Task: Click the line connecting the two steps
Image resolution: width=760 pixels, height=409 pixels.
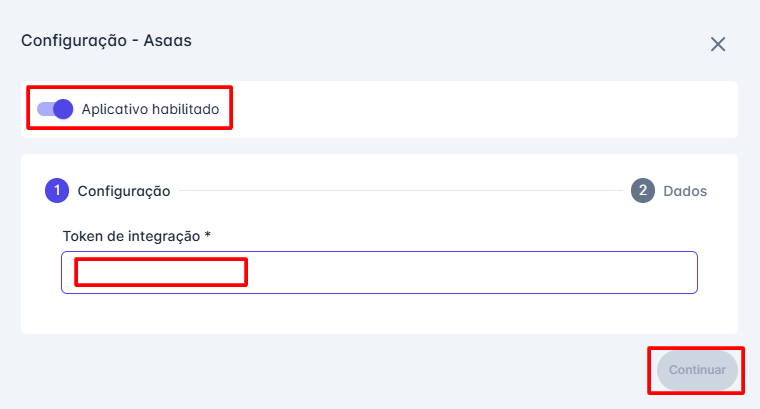Action: pyautogui.click(x=400, y=190)
